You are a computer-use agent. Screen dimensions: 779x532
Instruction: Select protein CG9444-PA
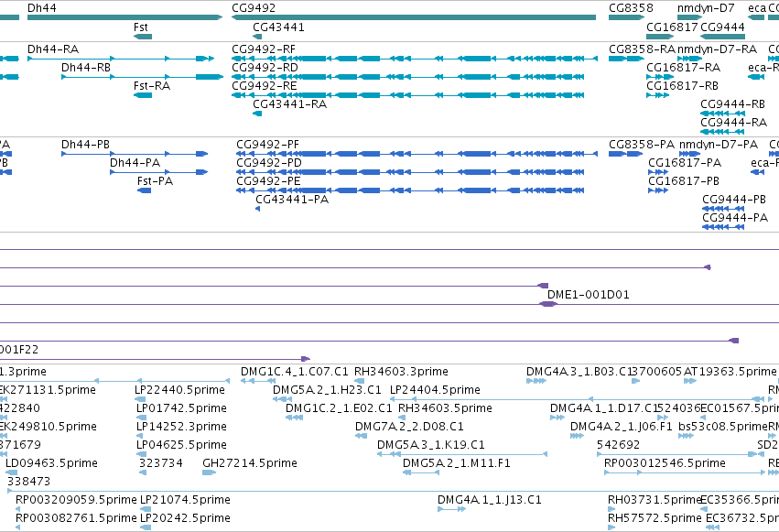pos(723,227)
